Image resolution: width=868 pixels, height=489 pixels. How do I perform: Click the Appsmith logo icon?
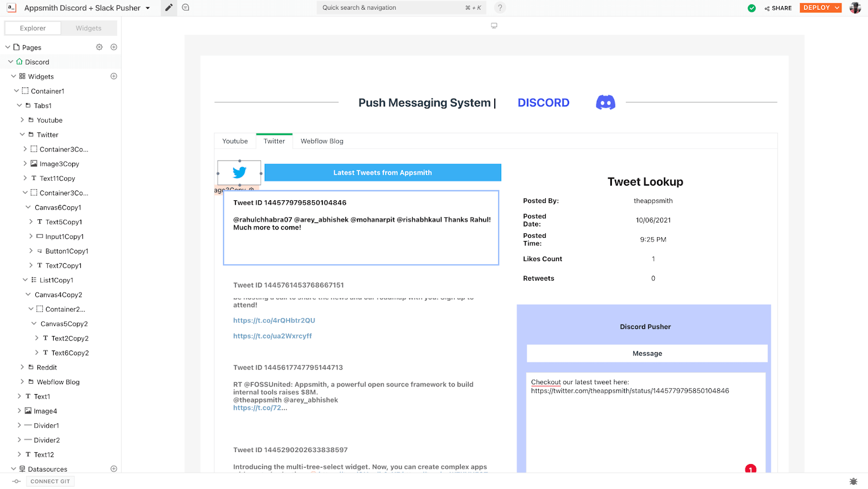11,8
